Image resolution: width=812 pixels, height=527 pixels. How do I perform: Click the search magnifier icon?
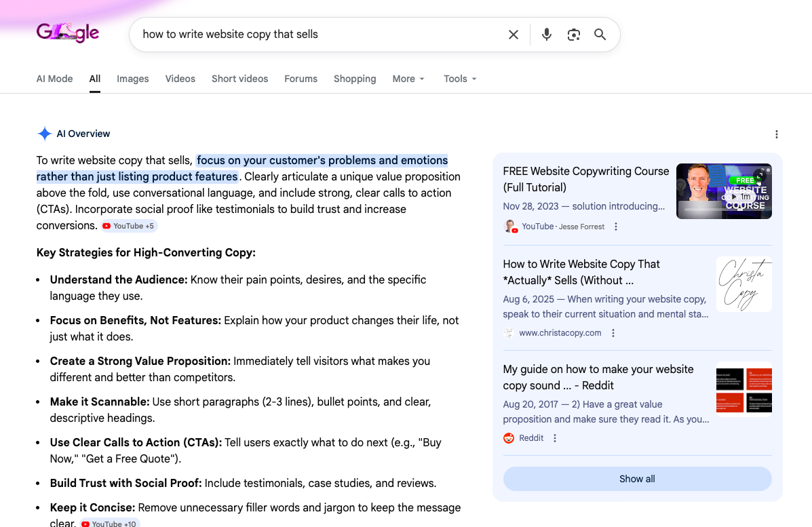coord(600,34)
